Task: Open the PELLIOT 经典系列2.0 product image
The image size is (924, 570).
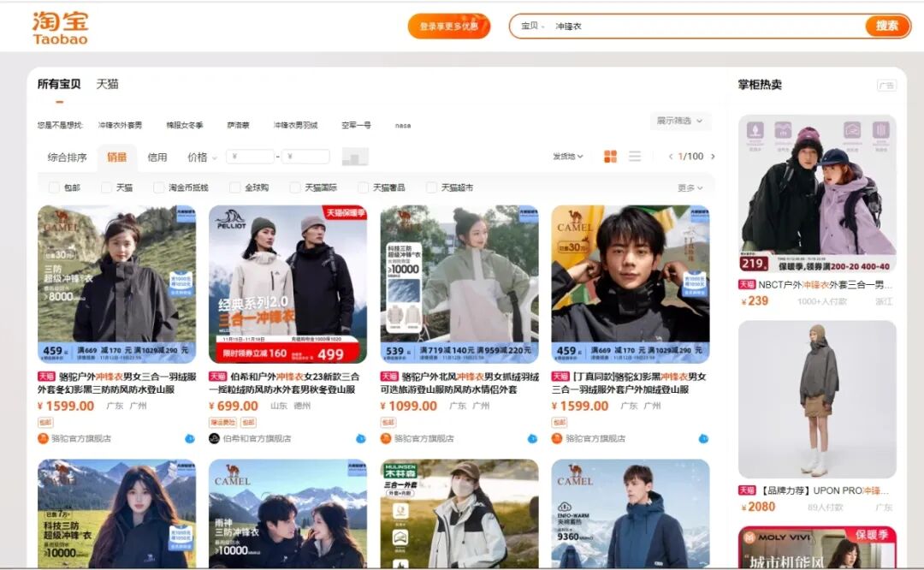Action: [x=288, y=284]
